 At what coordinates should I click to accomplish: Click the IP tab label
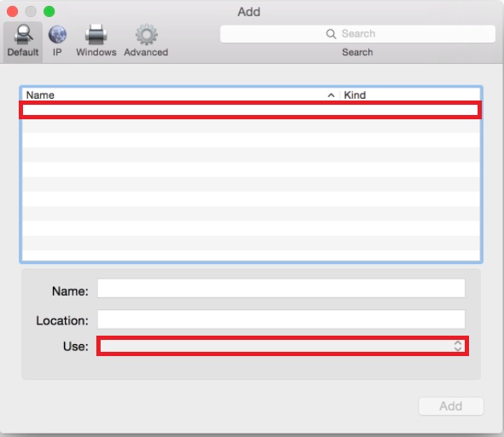click(x=57, y=52)
